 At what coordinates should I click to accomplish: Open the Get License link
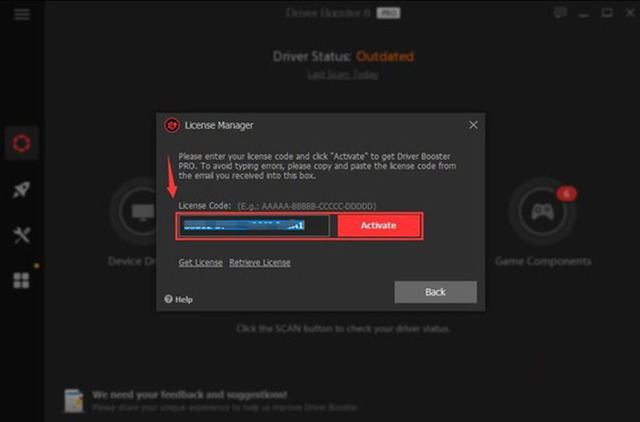200,262
